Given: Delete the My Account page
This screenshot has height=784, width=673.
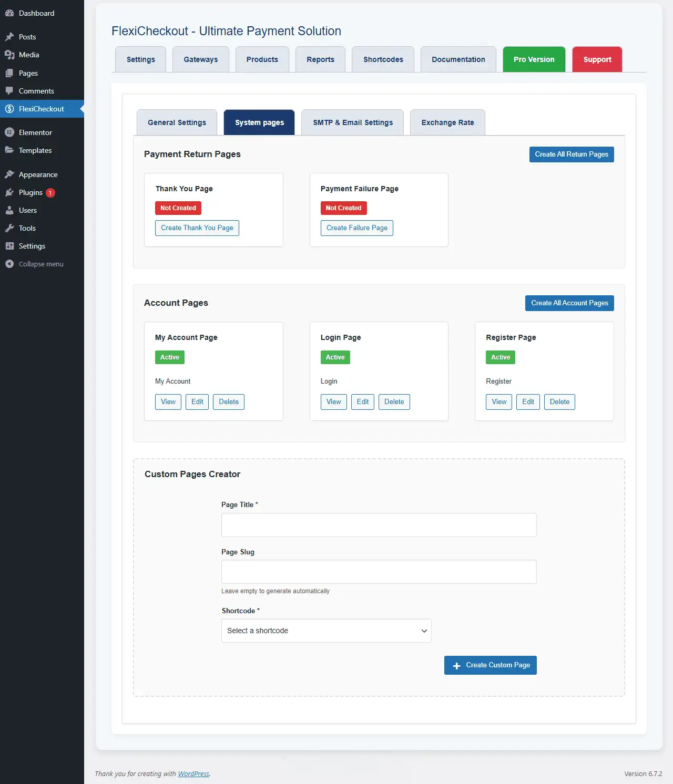Looking at the screenshot, I should (x=229, y=402).
